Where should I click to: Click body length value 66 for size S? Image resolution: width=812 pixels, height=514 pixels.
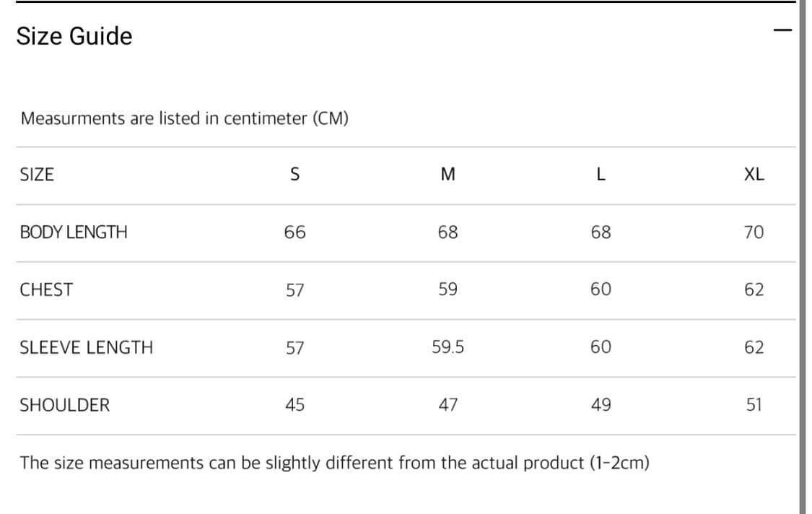pyautogui.click(x=294, y=232)
